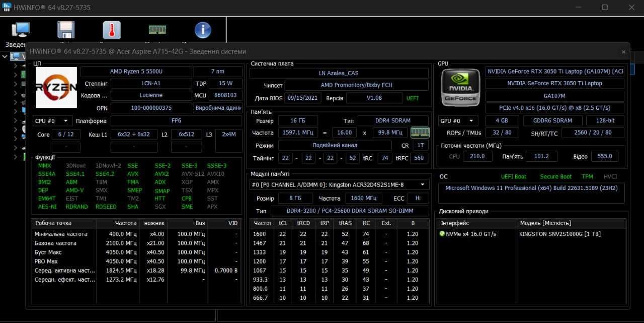
Task: Click the DDR4 SDRAM memory type field
Action: click(x=393, y=121)
